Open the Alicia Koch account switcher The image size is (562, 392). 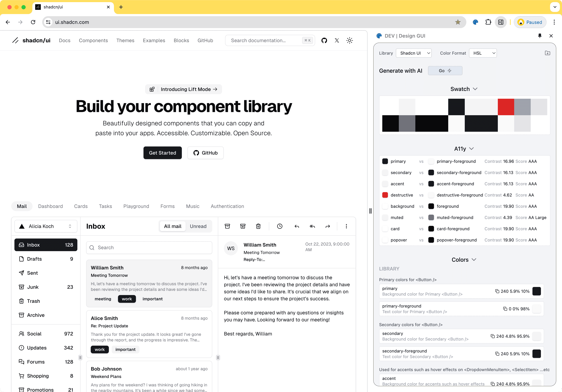point(46,226)
